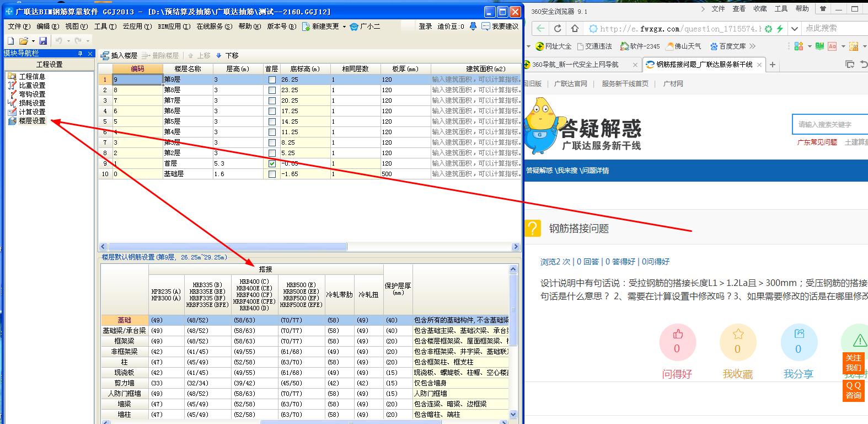Image resolution: width=868 pixels, height=424 pixels.
Task: Click the webpage search keyword field
Action: click(830, 124)
